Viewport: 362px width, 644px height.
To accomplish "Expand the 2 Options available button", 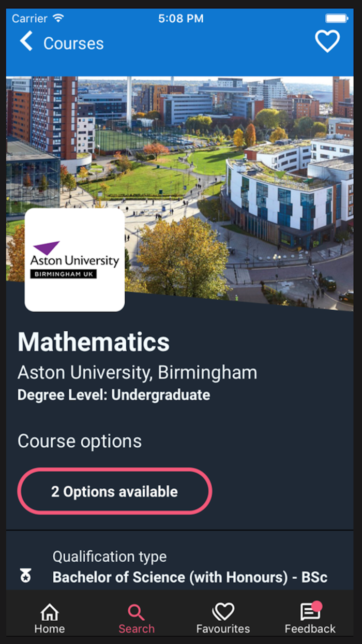I will point(114,491).
